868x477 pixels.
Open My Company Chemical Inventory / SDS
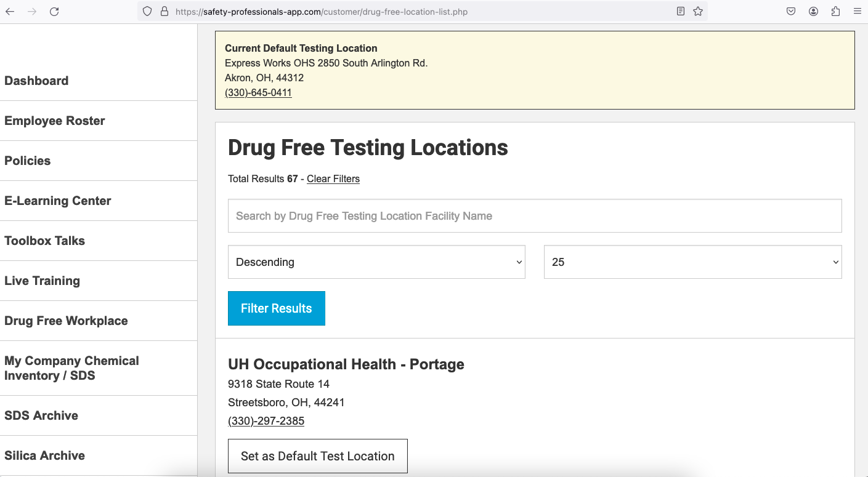click(x=72, y=368)
